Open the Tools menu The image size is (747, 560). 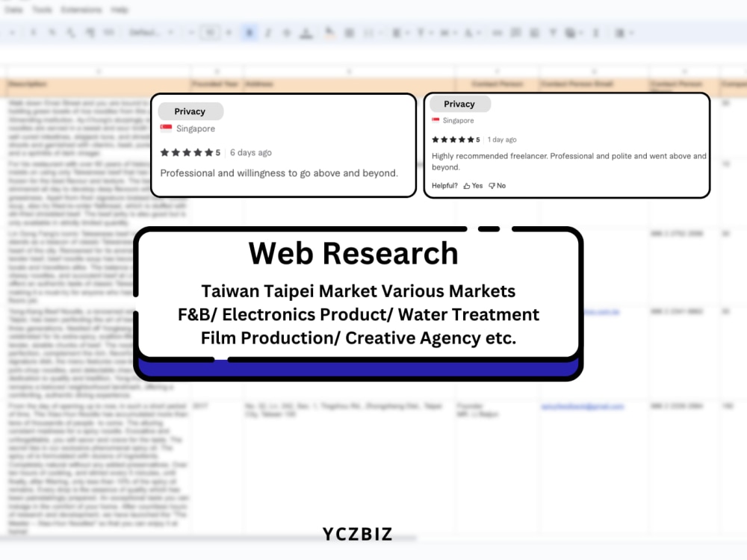click(42, 10)
